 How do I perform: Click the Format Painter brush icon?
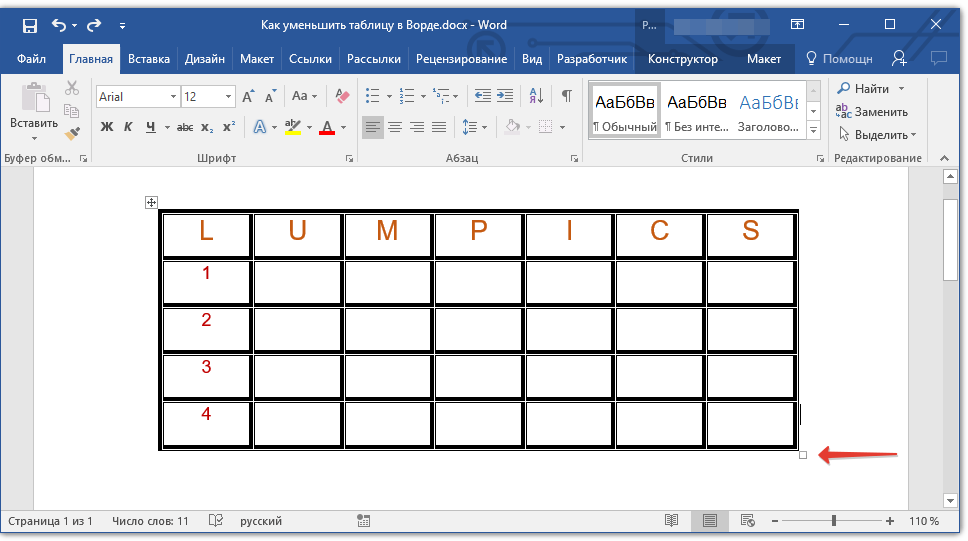coord(72,133)
